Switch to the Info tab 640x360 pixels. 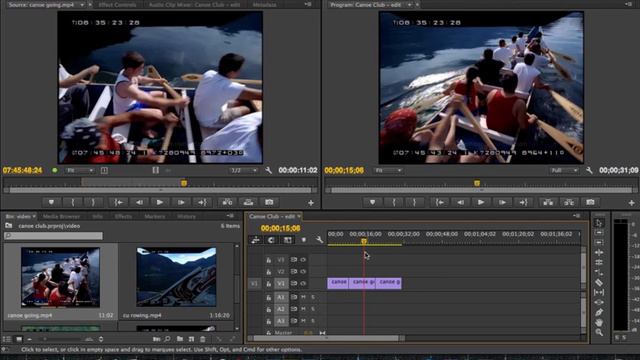click(x=97, y=216)
